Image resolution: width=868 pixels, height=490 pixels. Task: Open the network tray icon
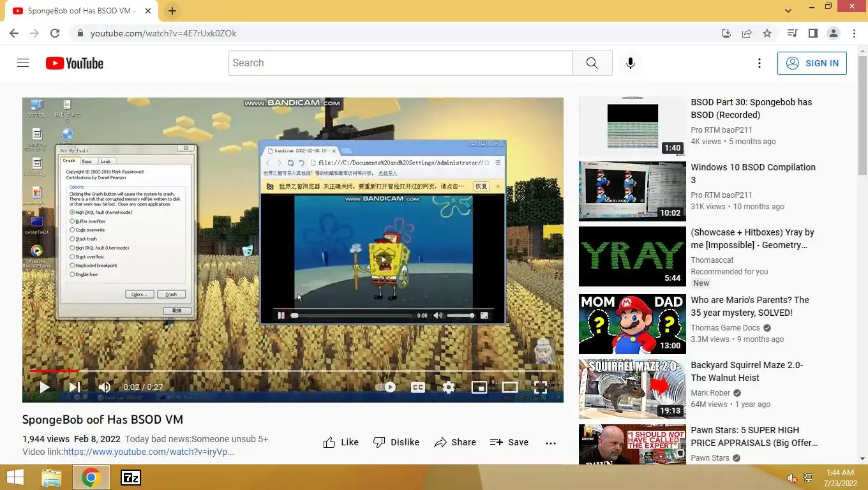coord(807,478)
